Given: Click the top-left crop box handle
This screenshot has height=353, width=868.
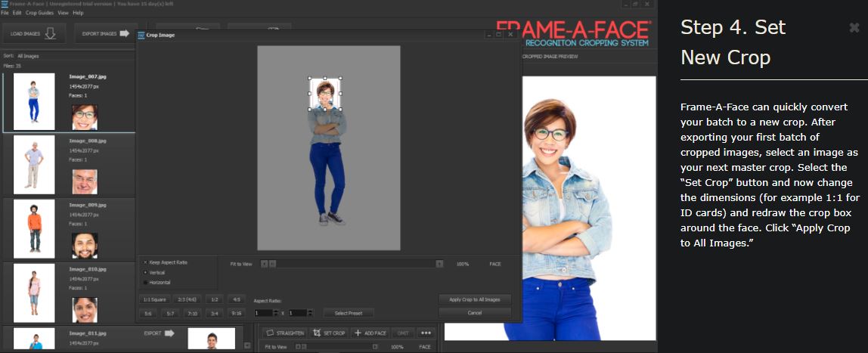Looking at the screenshot, I should [309, 79].
